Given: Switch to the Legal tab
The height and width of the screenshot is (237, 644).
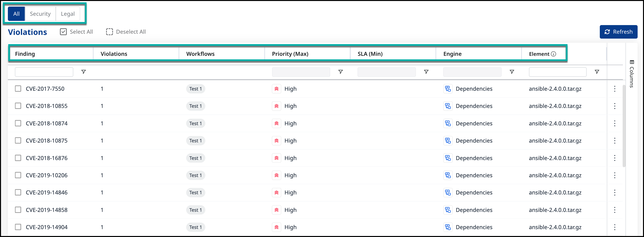Looking at the screenshot, I should 68,14.
